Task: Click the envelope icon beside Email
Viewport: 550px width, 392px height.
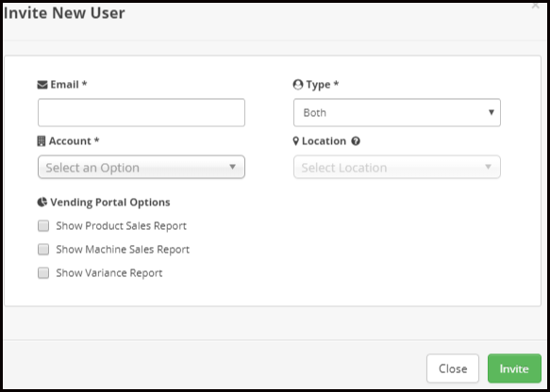Action: [42, 85]
